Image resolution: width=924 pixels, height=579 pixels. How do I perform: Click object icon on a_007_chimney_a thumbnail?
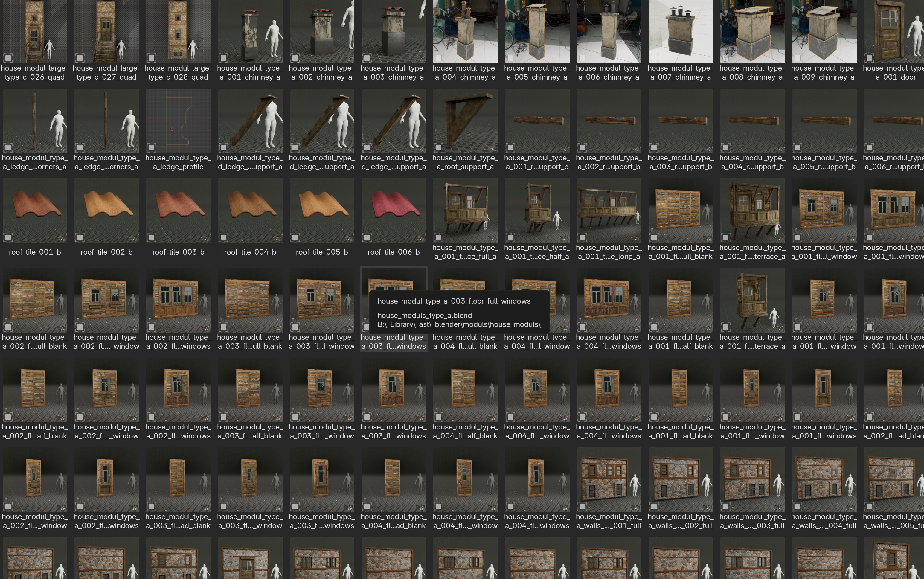point(654,58)
